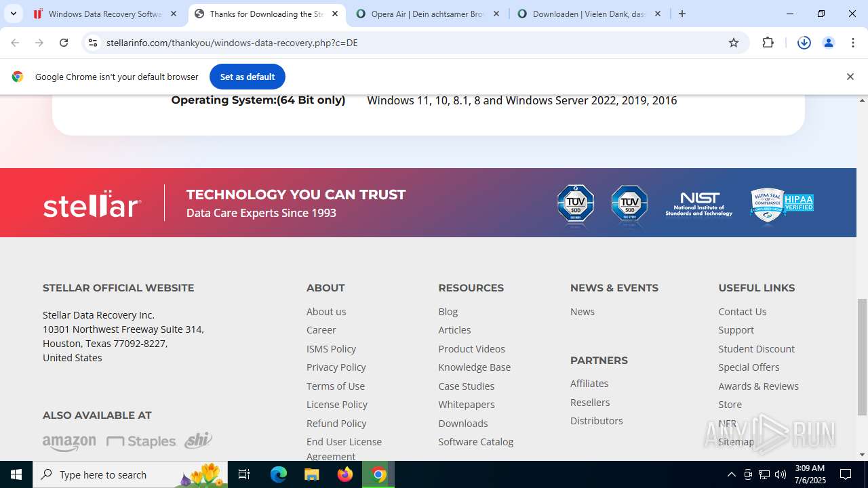Viewport: 868px width, 488px height.
Task: Click the Staples logo
Action: (141, 442)
